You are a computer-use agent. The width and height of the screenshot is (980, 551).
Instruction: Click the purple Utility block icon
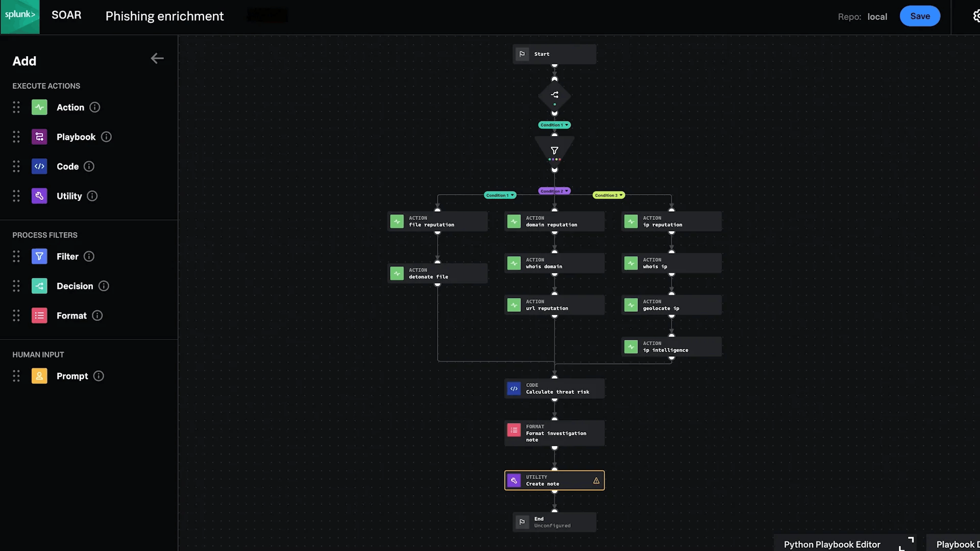tap(39, 196)
